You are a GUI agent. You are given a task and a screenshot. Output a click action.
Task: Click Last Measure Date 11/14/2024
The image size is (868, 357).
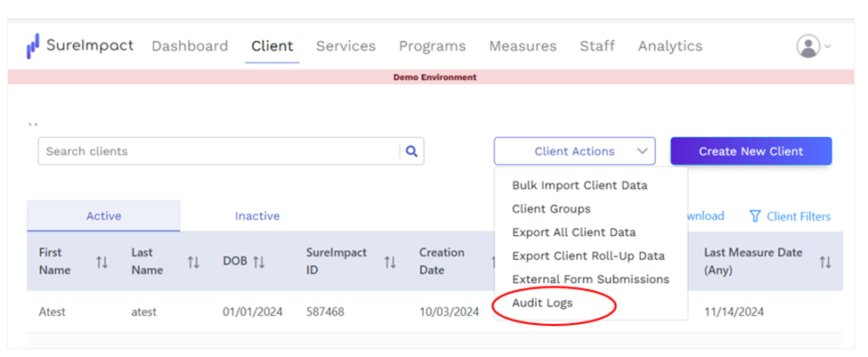[x=734, y=312]
